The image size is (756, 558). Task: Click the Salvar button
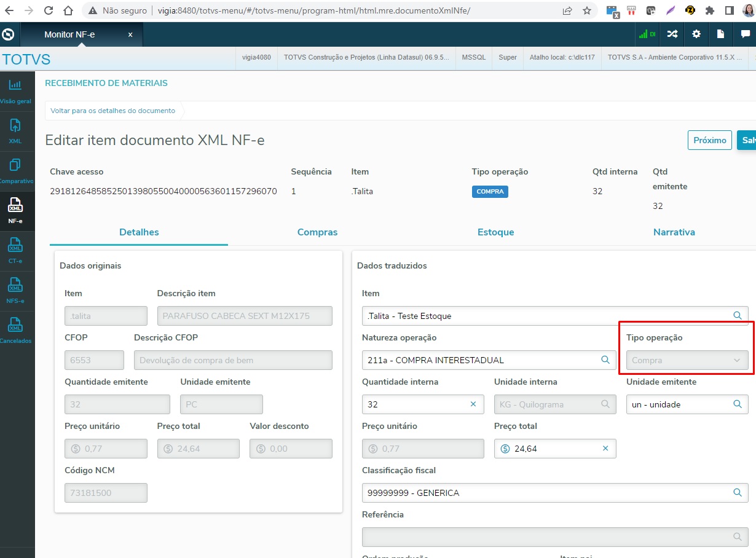tap(747, 140)
